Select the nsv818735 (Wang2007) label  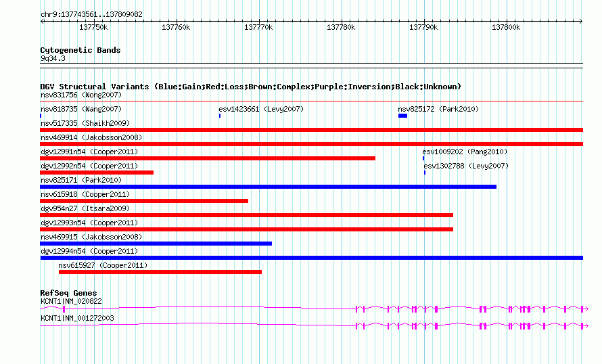click(81, 109)
